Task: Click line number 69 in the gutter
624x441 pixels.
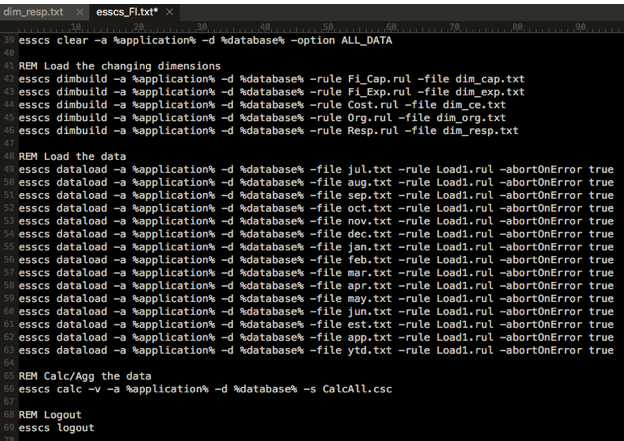Action: pyautogui.click(x=8, y=427)
